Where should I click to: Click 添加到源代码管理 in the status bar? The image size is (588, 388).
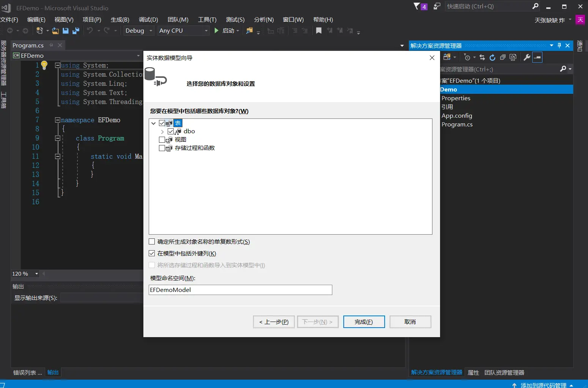pyautogui.click(x=543, y=385)
